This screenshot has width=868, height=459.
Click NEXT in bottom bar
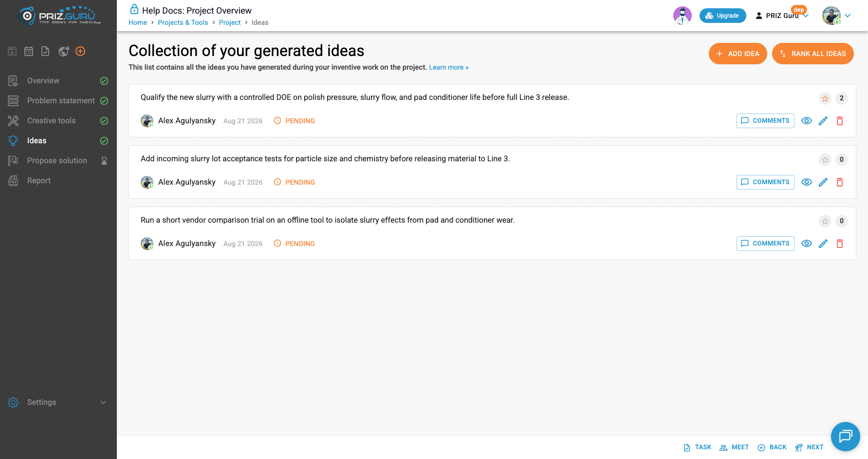pos(809,447)
